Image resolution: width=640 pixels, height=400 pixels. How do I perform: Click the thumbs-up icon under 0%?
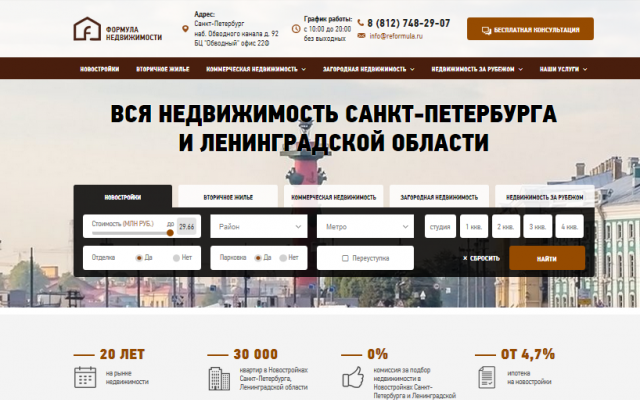[353, 377]
